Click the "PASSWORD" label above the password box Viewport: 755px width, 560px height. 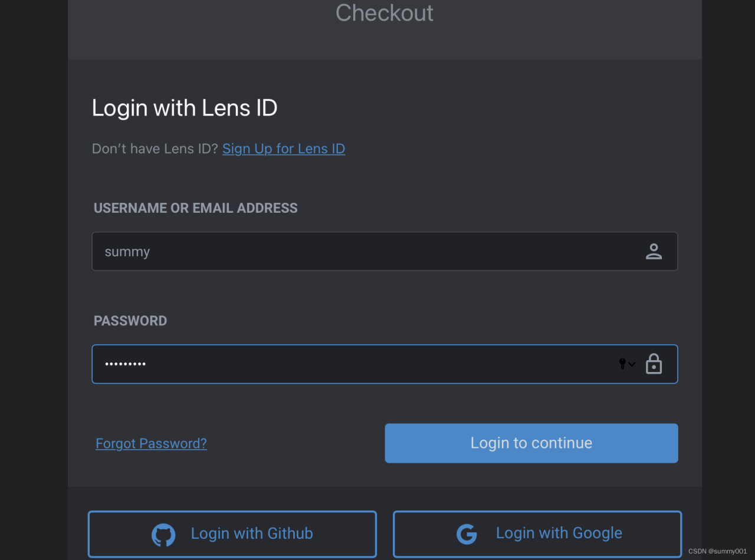(130, 320)
